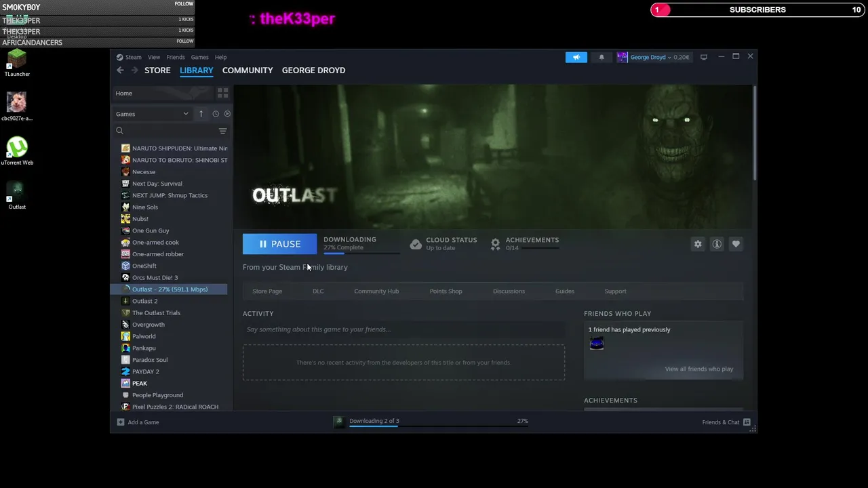Viewport: 868px width, 488px height.
Task: Click the Achievements gear icon
Action: click(x=496, y=244)
